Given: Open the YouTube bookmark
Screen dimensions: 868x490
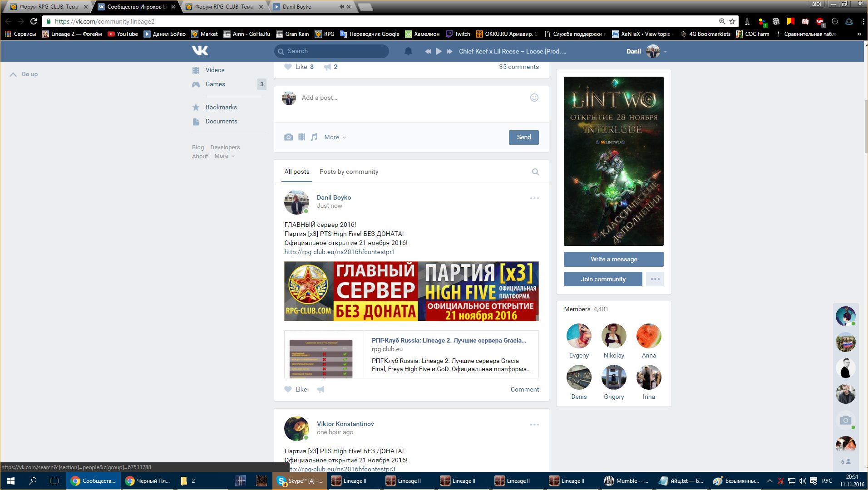Looking at the screenshot, I should (123, 34).
